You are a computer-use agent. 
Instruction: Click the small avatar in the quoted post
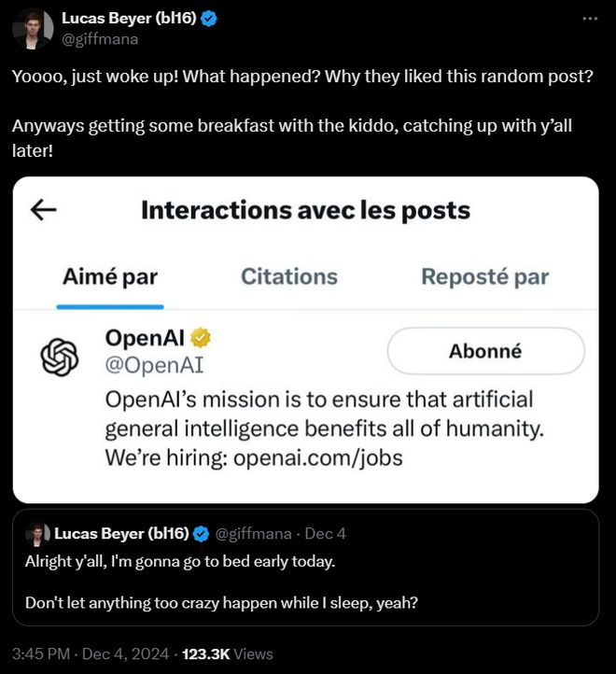37,534
